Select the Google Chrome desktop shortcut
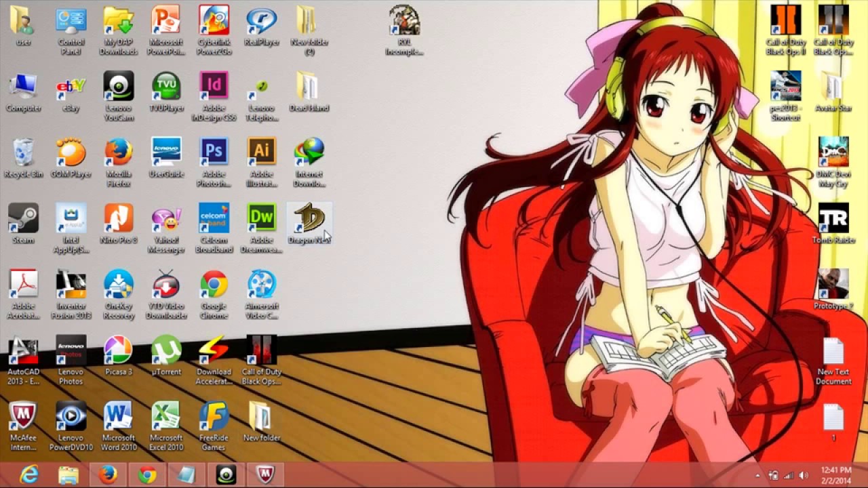This screenshot has height=488, width=868. click(214, 295)
